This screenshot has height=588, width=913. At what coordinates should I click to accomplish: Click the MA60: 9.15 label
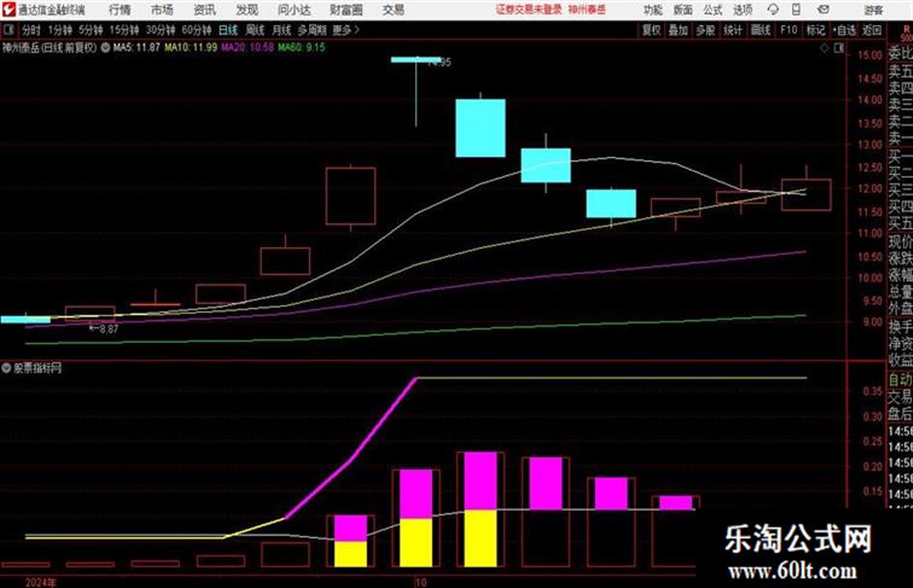tap(301, 47)
